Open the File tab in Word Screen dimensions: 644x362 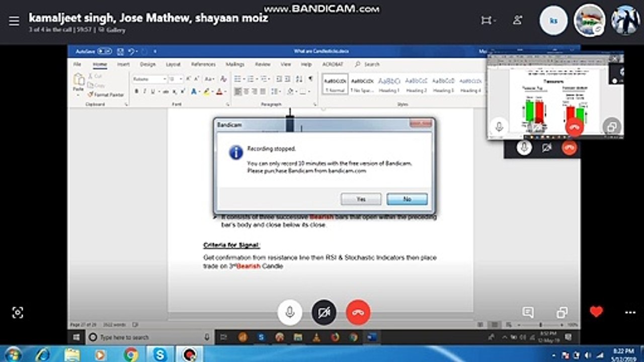pyautogui.click(x=77, y=64)
